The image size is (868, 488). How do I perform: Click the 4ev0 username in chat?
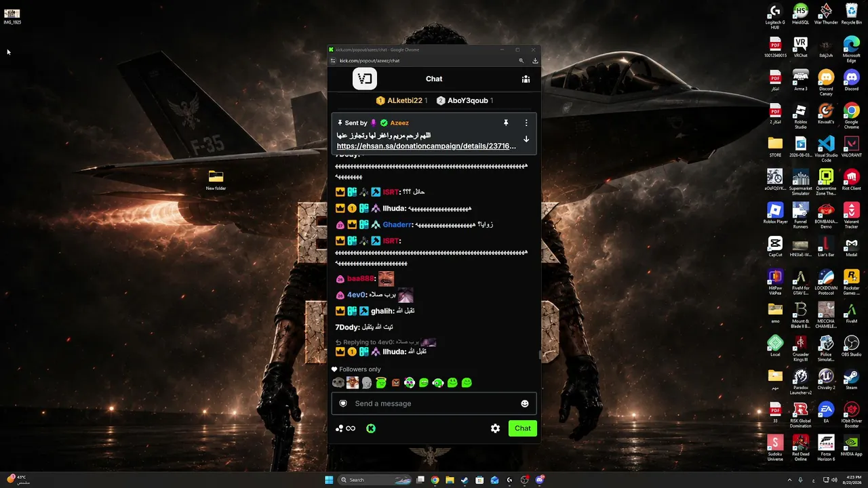[x=356, y=295]
